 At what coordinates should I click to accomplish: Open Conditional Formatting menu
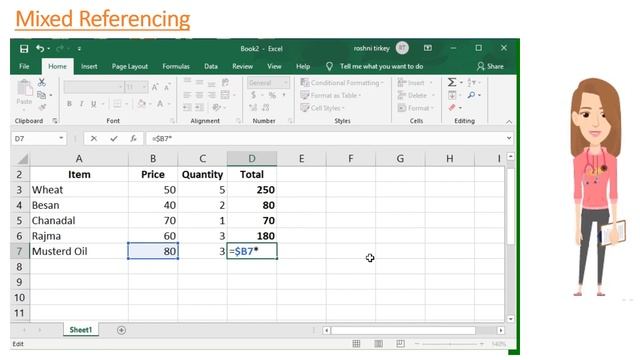[x=342, y=83]
